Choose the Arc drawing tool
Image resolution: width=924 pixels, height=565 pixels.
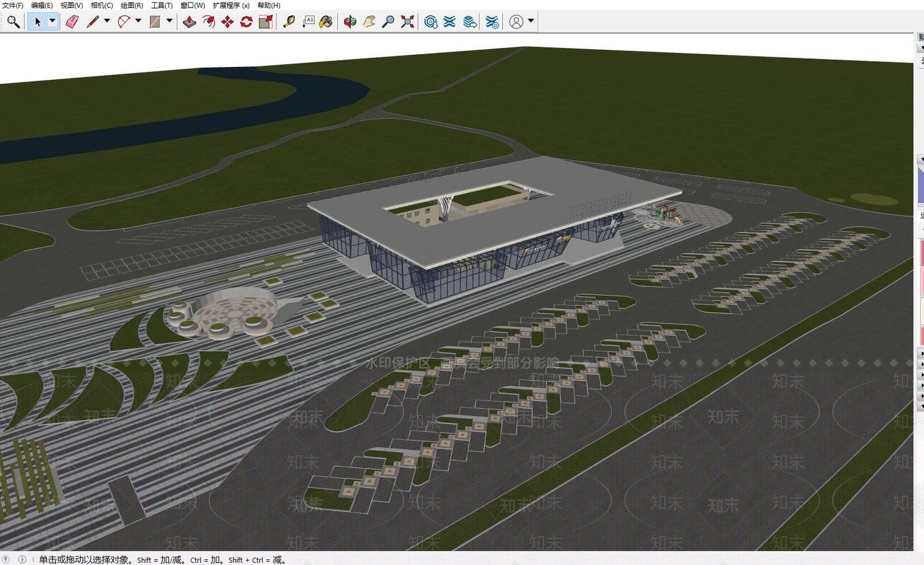[x=124, y=22]
